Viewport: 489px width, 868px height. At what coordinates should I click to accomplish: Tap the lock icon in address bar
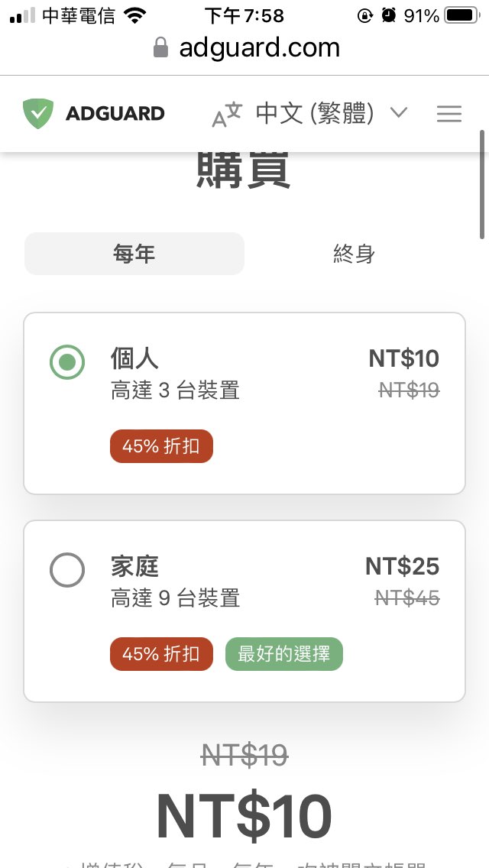160,48
